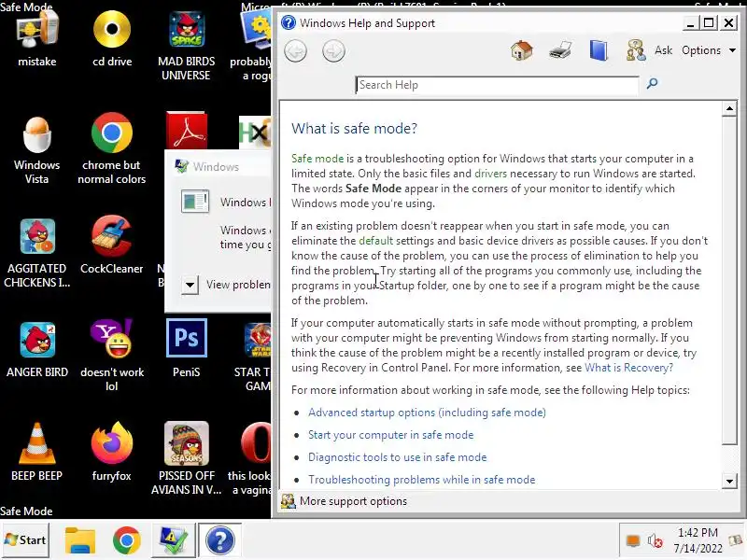The image size is (747, 560).
Task: Focus the Search Help input field
Action: (x=497, y=85)
